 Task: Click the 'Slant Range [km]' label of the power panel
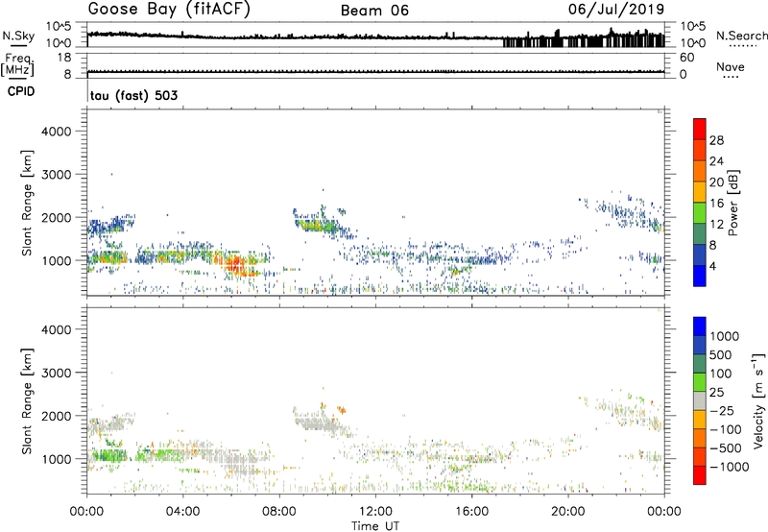[x=27, y=203]
